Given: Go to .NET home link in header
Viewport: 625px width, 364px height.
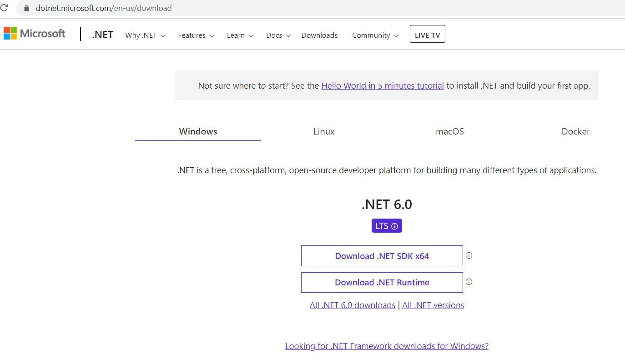Looking at the screenshot, I should tap(102, 35).
